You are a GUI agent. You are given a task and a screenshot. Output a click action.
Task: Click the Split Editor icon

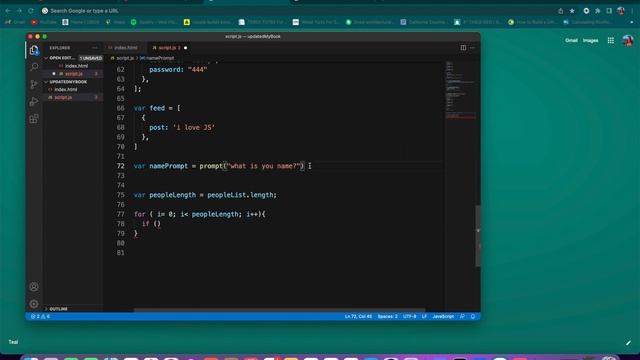click(x=463, y=48)
